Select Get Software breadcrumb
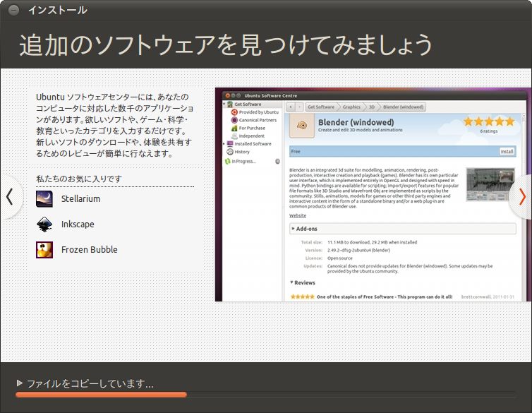The height and width of the screenshot is (413, 532). [x=320, y=107]
